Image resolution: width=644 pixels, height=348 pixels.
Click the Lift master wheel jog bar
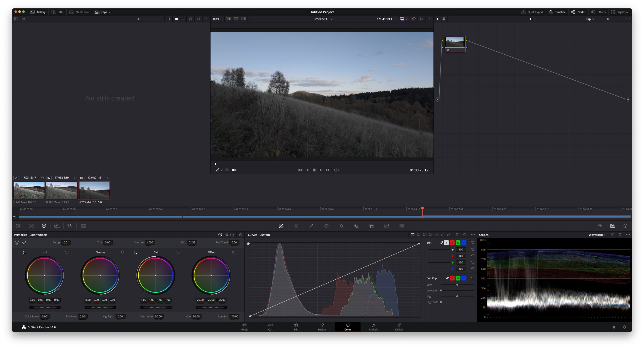tap(45, 307)
